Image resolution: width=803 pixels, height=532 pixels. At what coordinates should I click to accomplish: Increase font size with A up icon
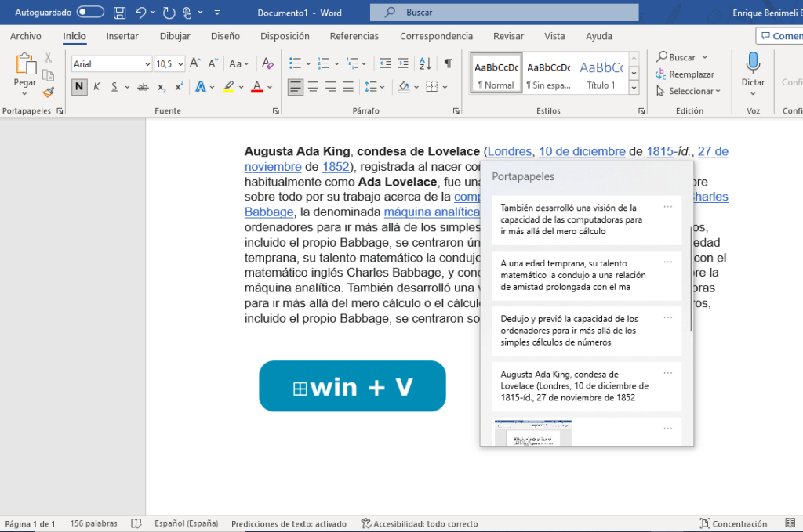[195, 63]
